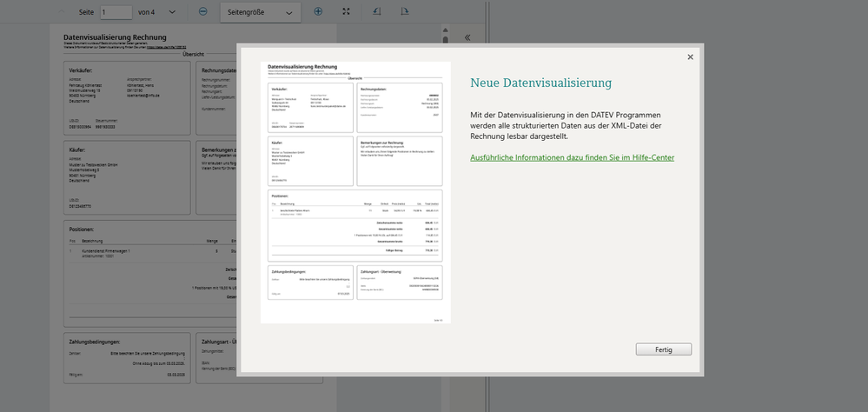
Task: Collapse the side panel with double chevron
Action: click(467, 38)
